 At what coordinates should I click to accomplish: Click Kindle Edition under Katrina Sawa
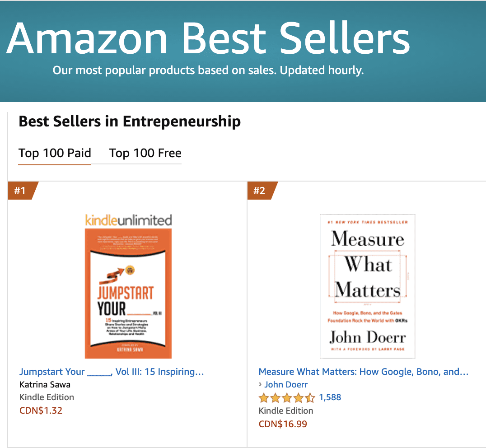coord(47,397)
